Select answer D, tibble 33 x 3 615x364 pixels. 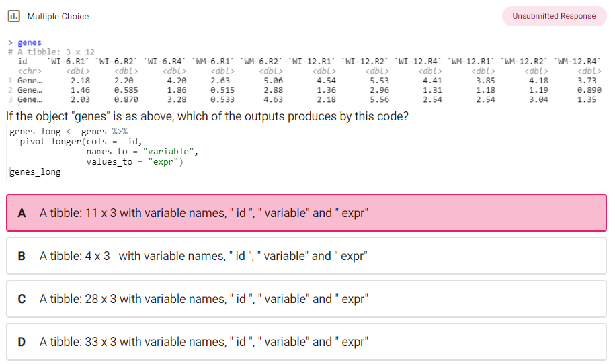(306, 342)
